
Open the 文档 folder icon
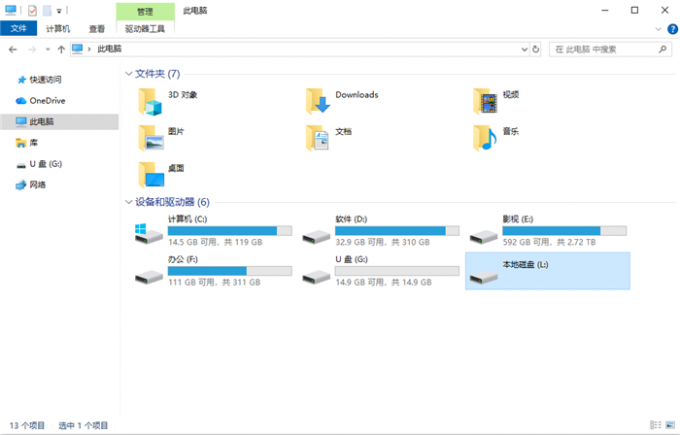coord(317,138)
